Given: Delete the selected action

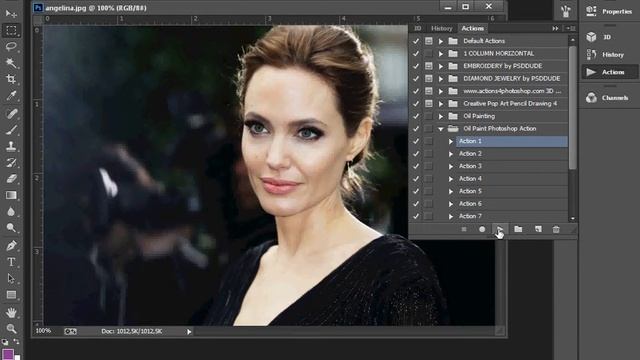Looking at the screenshot, I should [556, 229].
